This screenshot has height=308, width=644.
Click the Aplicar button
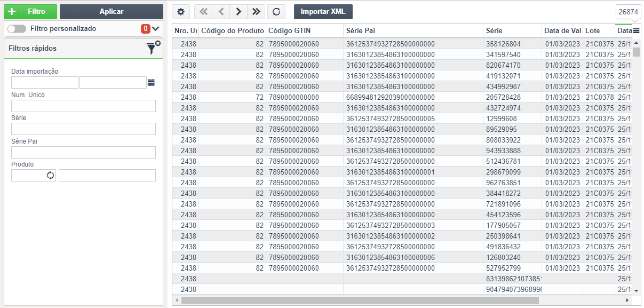tap(112, 11)
